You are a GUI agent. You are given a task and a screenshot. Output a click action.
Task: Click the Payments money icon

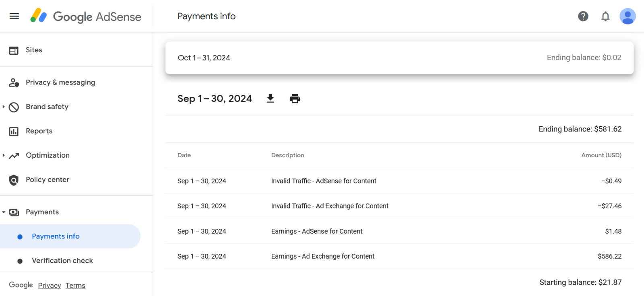click(14, 212)
